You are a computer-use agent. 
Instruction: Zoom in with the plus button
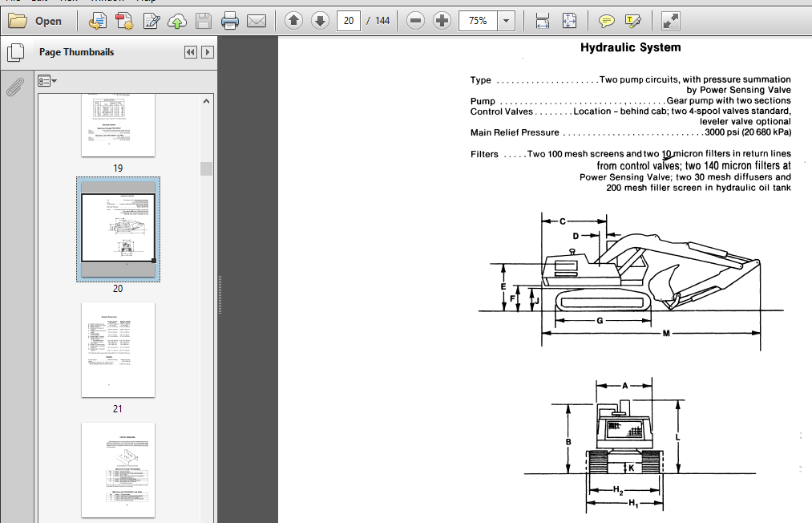point(442,21)
